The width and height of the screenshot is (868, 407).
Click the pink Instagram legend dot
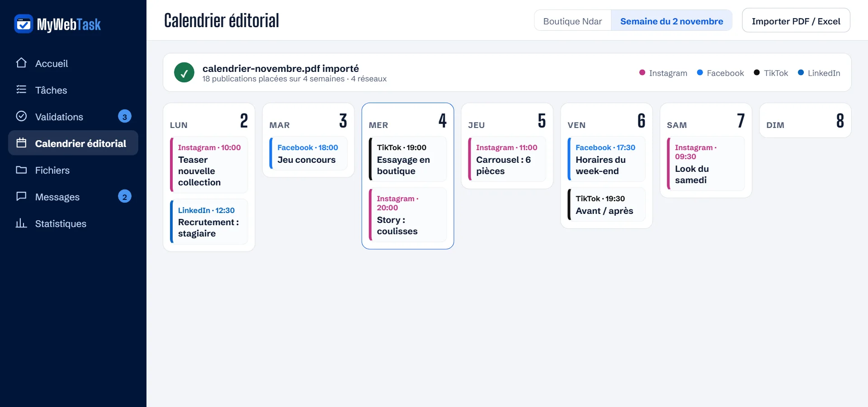click(x=642, y=72)
